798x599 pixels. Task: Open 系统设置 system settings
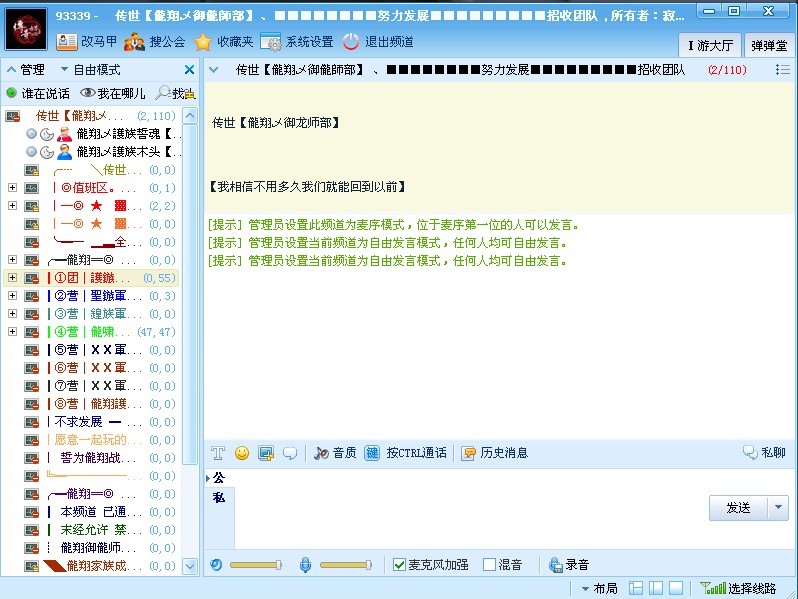(x=297, y=42)
